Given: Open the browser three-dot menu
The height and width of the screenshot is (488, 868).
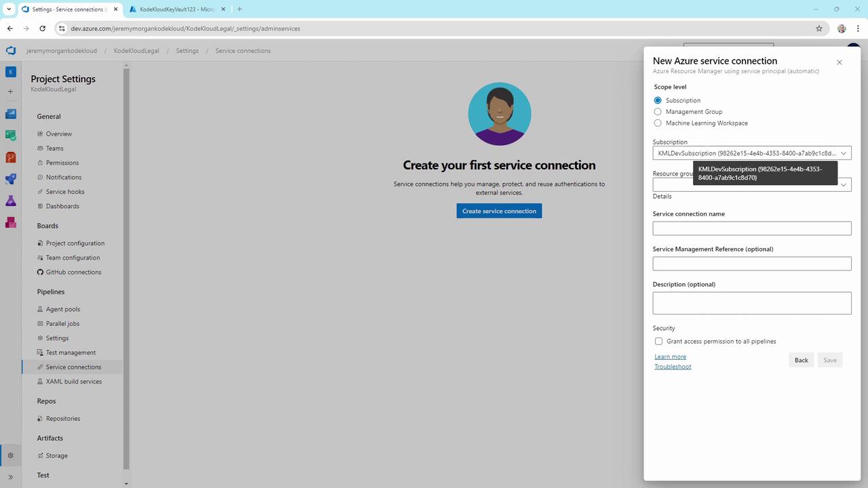Looking at the screenshot, I should tap(859, 28).
